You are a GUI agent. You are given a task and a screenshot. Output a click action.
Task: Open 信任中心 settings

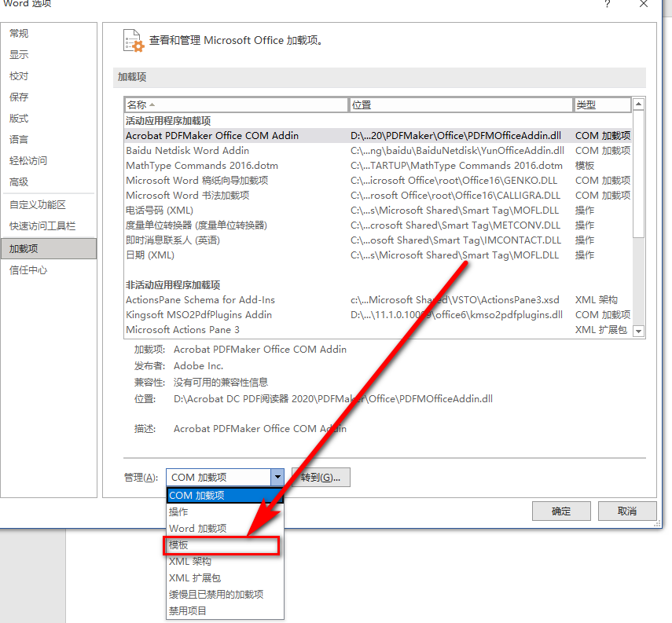click(x=28, y=270)
